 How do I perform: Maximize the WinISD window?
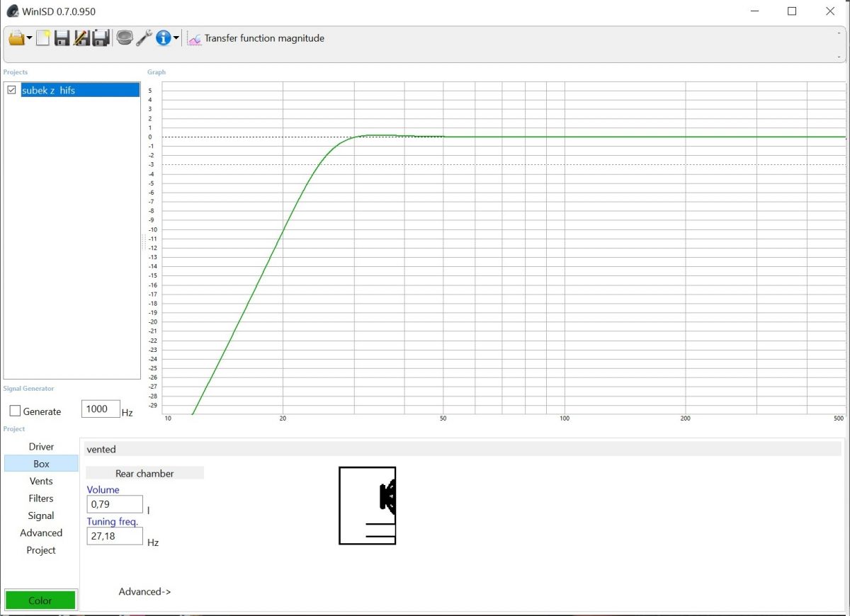[792, 11]
